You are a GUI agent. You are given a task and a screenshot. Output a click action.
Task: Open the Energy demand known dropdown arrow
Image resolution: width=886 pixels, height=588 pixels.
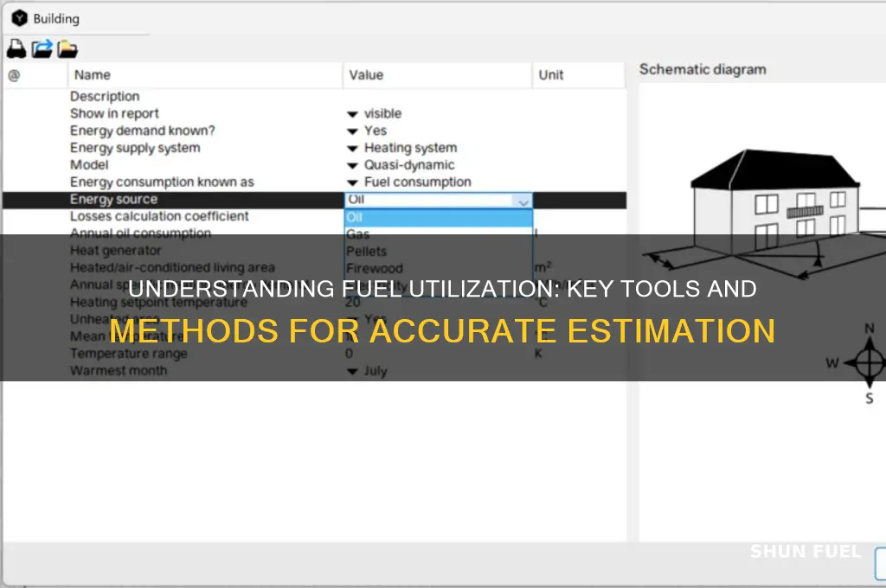pos(353,131)
